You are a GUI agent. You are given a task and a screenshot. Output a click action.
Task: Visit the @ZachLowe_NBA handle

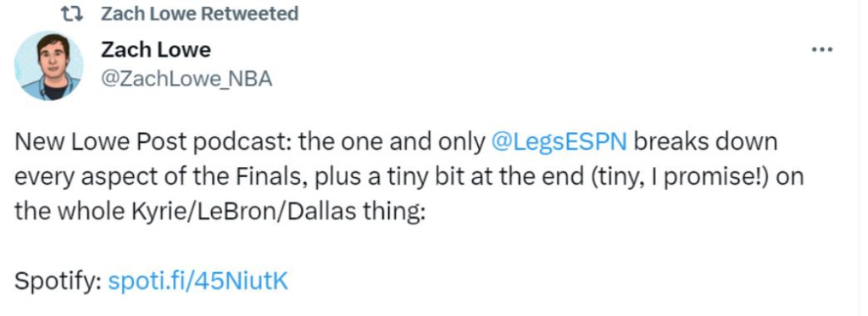(186, 79)
